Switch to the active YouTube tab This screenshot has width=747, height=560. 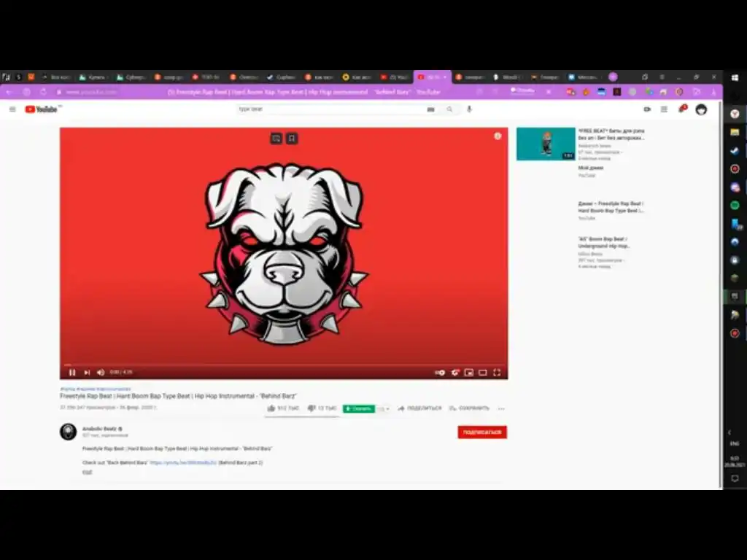pyautogui.click(x=432, y=77)
